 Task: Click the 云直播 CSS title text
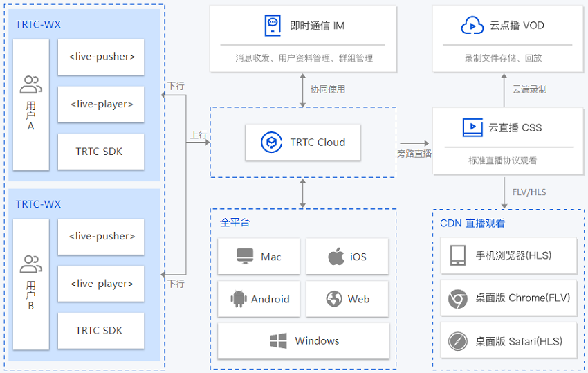pos(515,127)
